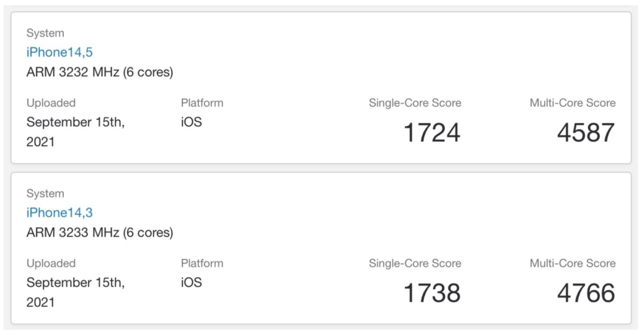Click the second card's September 15th date
Viewport: 644px width, 335px height.
tap(75, 283)
